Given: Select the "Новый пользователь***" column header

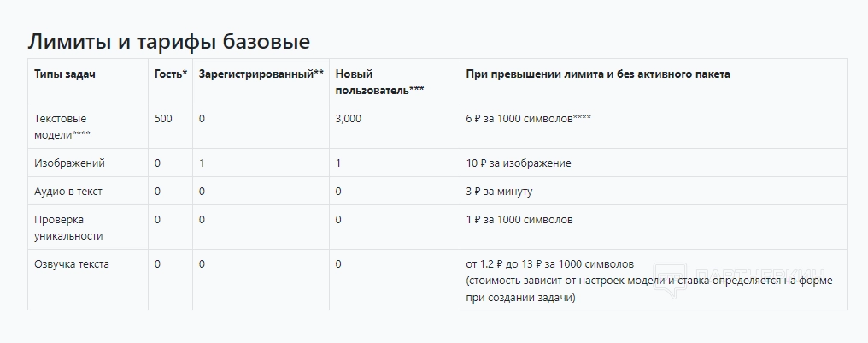Looking at the screenshot, I should (x=379, y=81).
